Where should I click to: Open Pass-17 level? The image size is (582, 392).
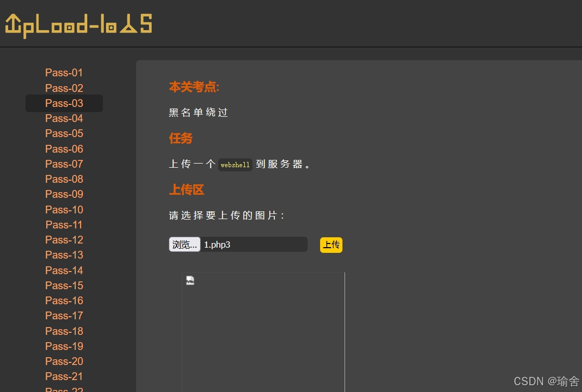pos(64,316)
